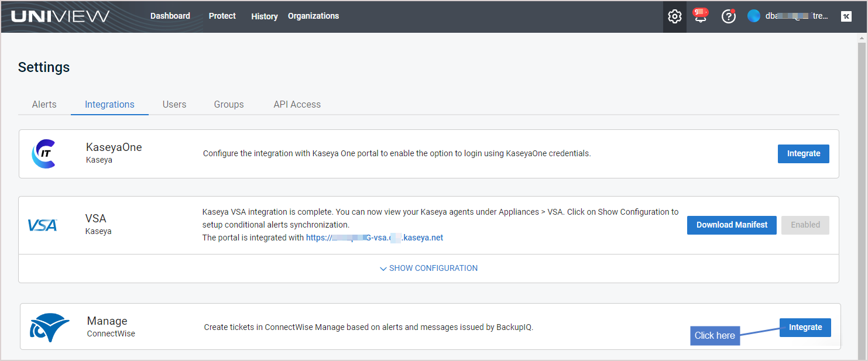Switch to the Alerts tab

click(44, 104)
